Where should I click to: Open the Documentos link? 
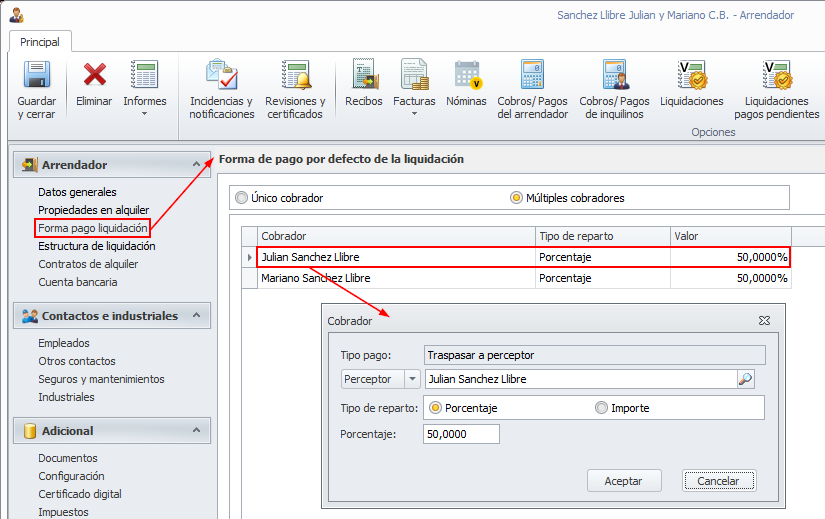(68, 458)
